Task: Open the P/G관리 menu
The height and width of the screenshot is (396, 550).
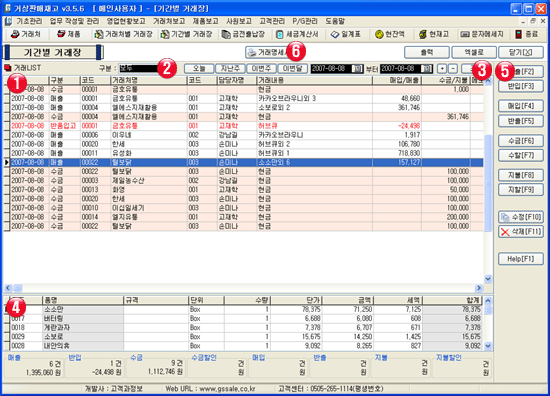Action: tap(305, 21)
